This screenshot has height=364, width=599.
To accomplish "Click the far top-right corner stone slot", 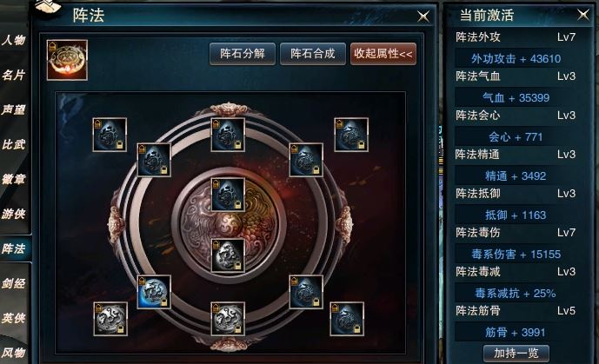I will tap(351, 135).
